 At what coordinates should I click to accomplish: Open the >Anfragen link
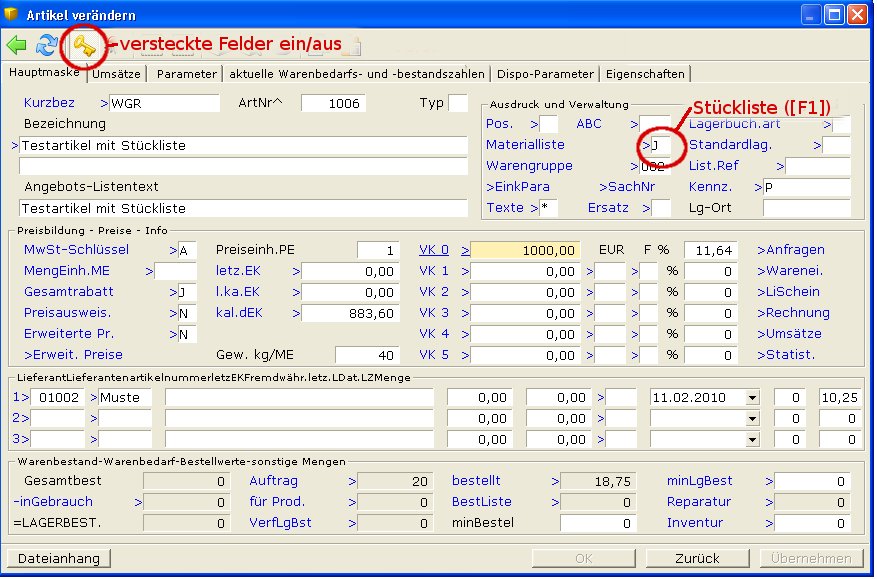click(791, 250)
